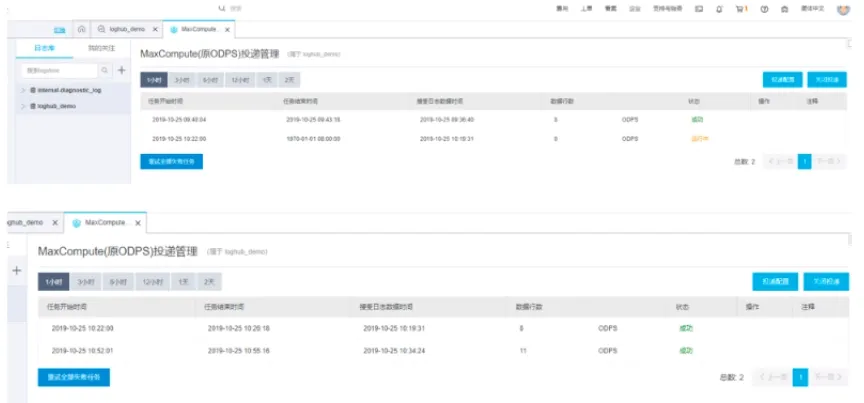The height and width of the screenshot is (403, 864).
Task: Click row count 11 in lower table
Action: 523,351
